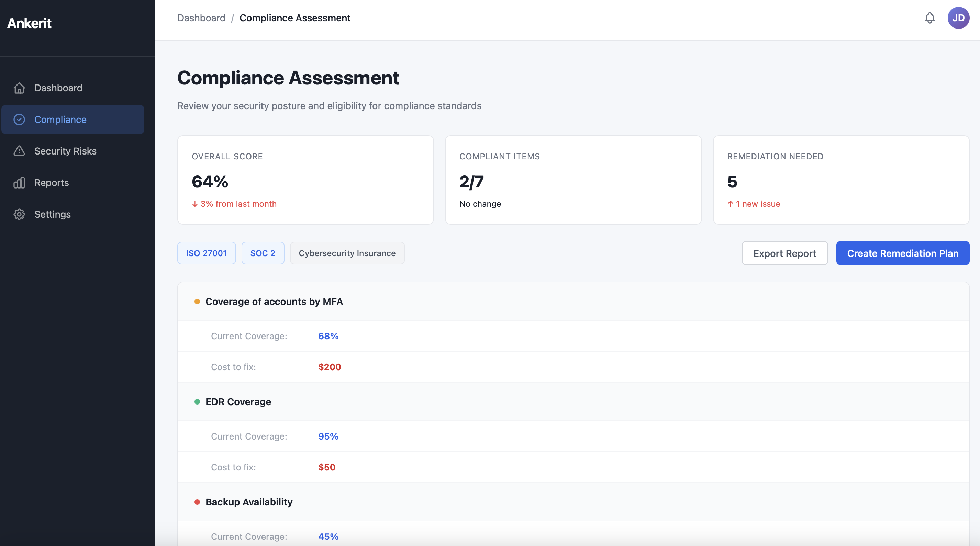Click the Dashboard home icon in sidebar
This screenshot has width=980, height=546.
click(x=19, y=88)
